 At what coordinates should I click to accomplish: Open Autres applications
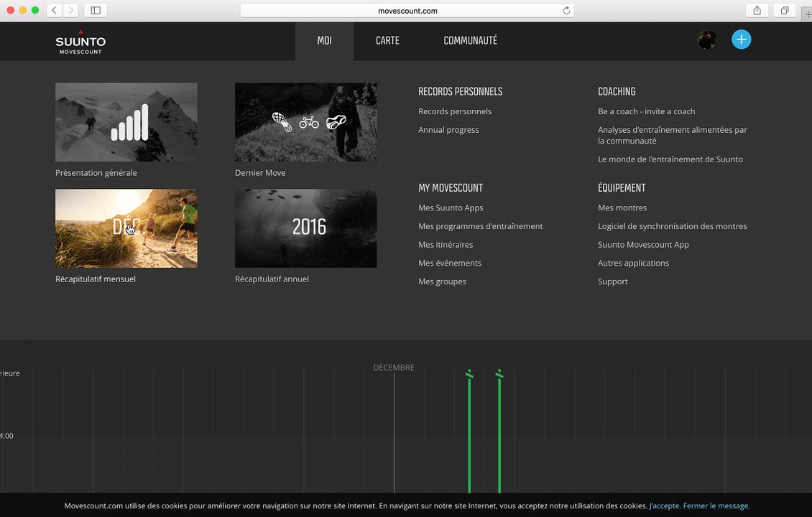tap(634, 263)
